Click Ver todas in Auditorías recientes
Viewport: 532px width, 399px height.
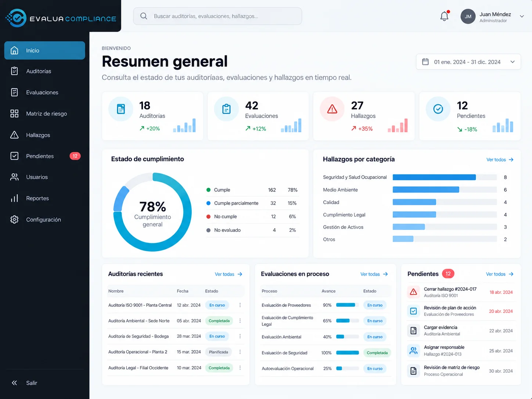click(229, 274)
